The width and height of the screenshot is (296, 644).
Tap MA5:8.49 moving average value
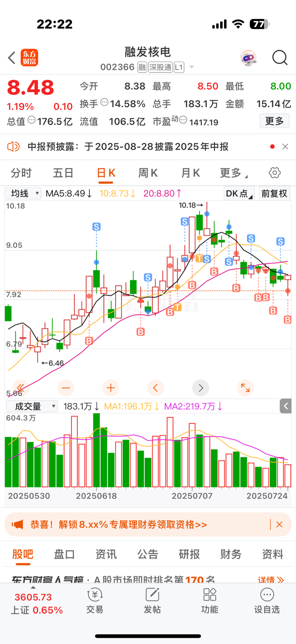[69, 193]
